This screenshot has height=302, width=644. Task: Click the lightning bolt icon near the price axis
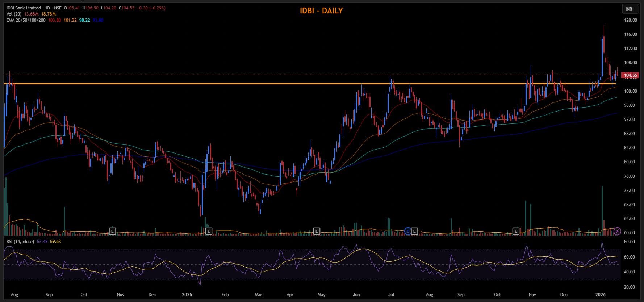pos(618,231)
